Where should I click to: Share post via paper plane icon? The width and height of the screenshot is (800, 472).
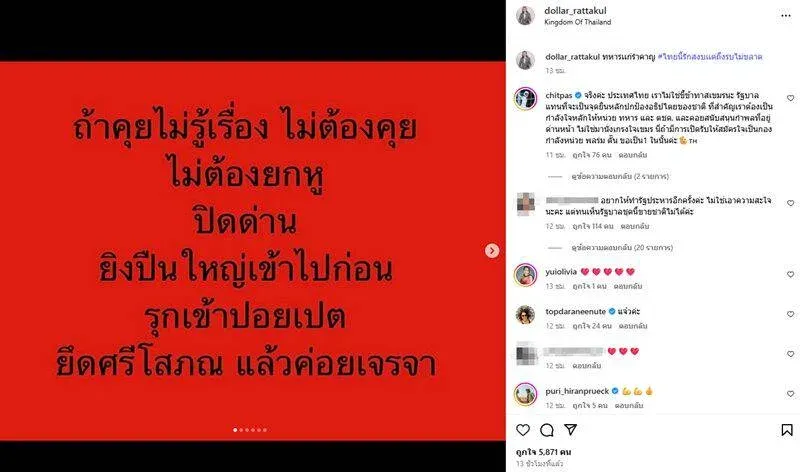pos(570,430)
